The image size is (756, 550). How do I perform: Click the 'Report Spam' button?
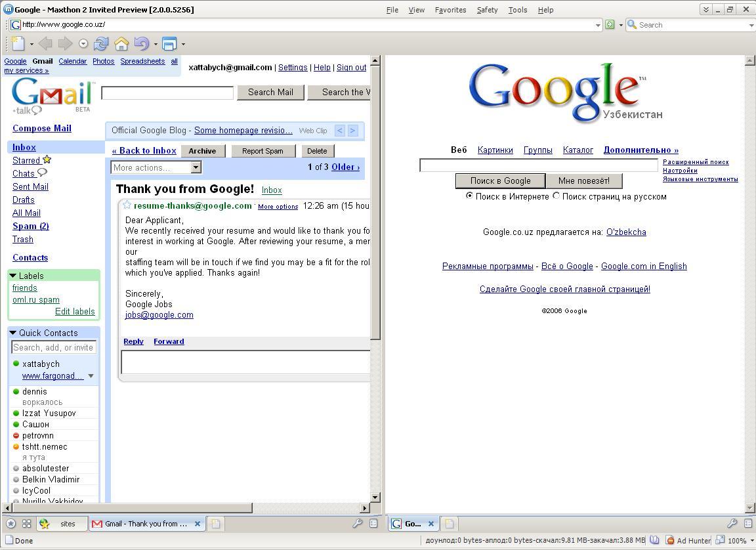tap(262, 151)
